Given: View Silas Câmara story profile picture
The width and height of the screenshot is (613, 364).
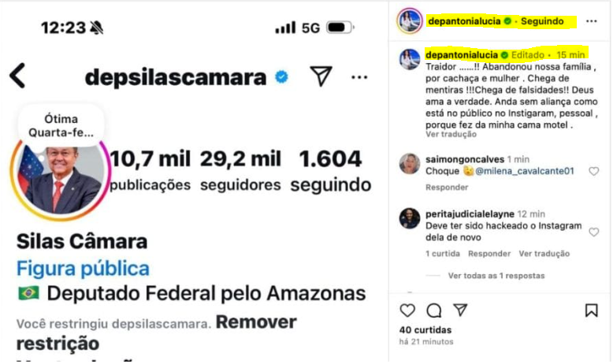Looking at the screenshot, I should pos(61,178).
